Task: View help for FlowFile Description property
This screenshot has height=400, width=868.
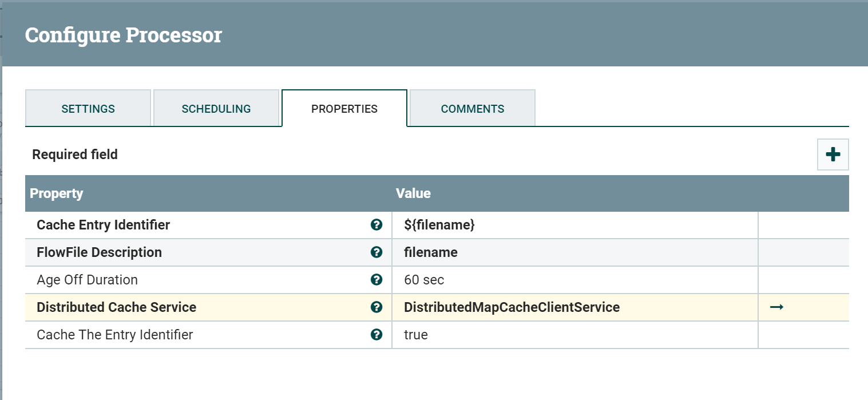Action: 376,252
